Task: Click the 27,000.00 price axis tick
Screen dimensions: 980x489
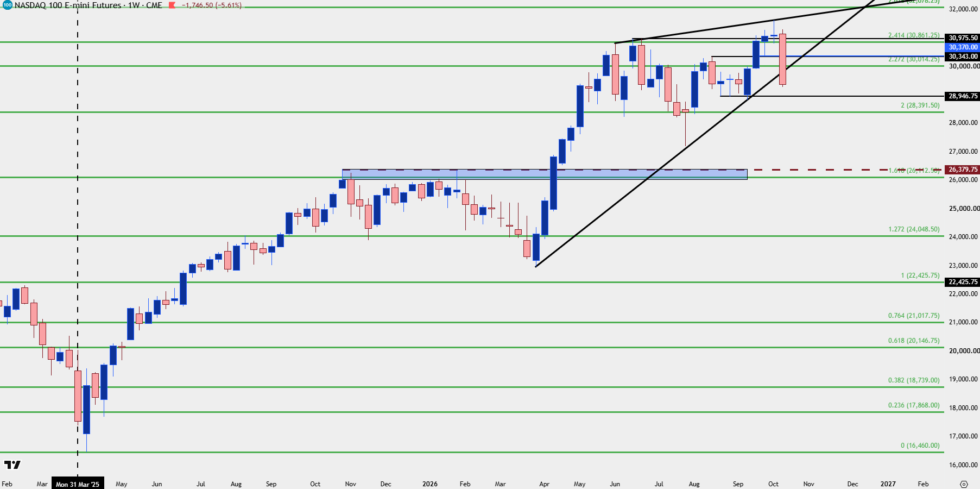Action: point(963,152)
